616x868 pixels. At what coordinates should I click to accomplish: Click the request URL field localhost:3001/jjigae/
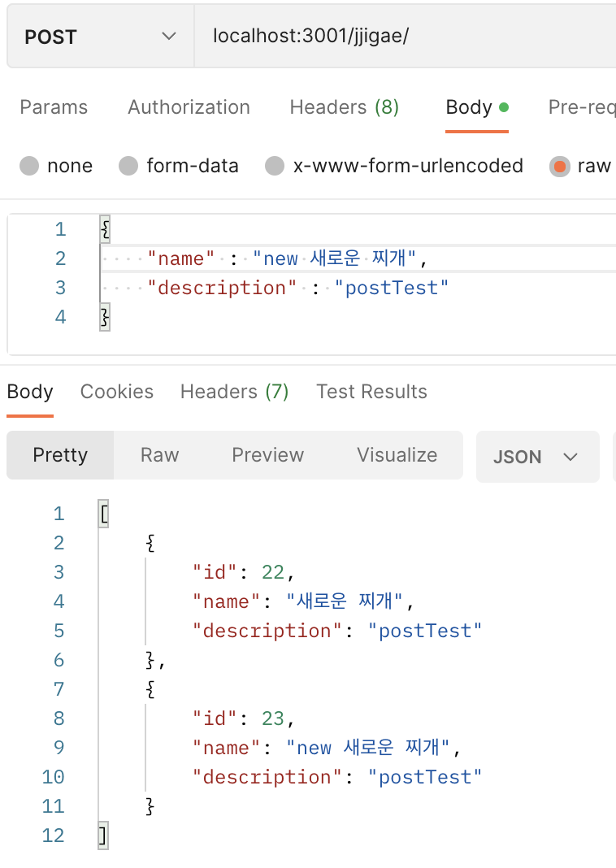click(x=406, y=37)
